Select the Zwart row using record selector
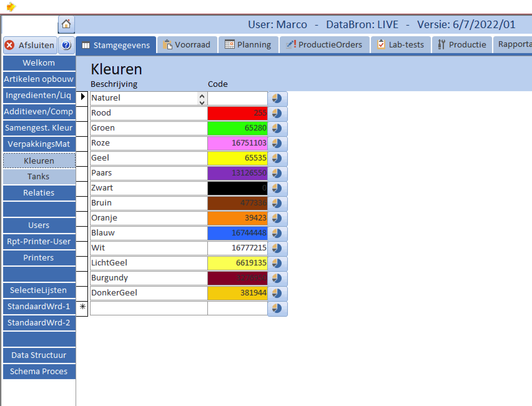This screenshot has width=532, height=406. click(82, 188)
